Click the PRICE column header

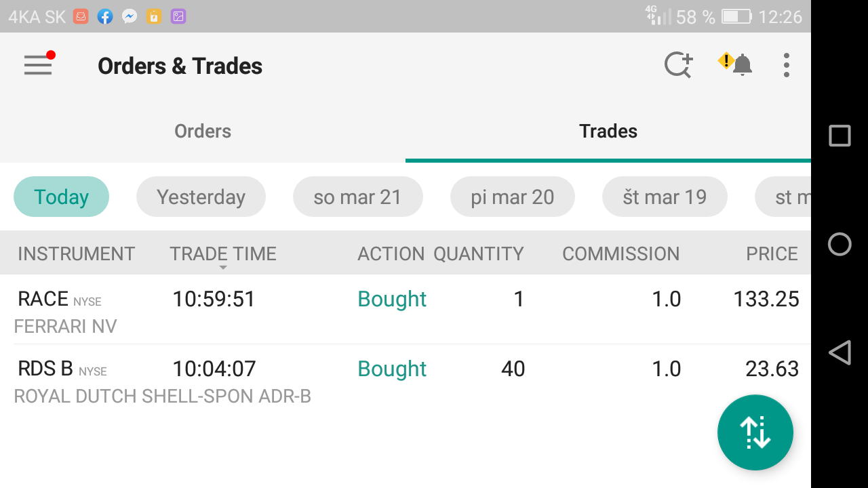click(x=772, y=253)
